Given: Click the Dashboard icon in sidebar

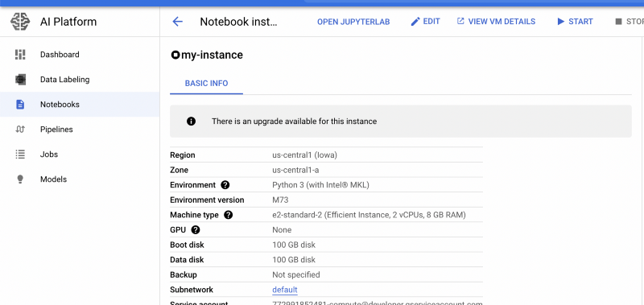Looking at the screenshot, I should tap(20, 54).
